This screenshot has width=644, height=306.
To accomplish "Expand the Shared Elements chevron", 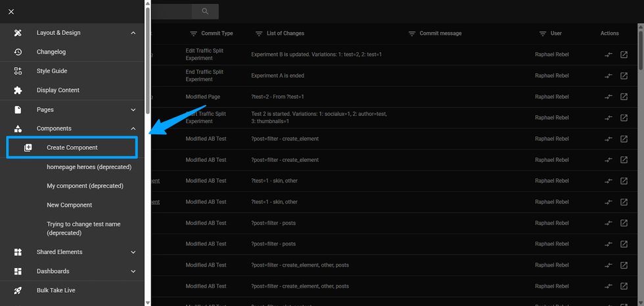I will click(x=133, y=252).
